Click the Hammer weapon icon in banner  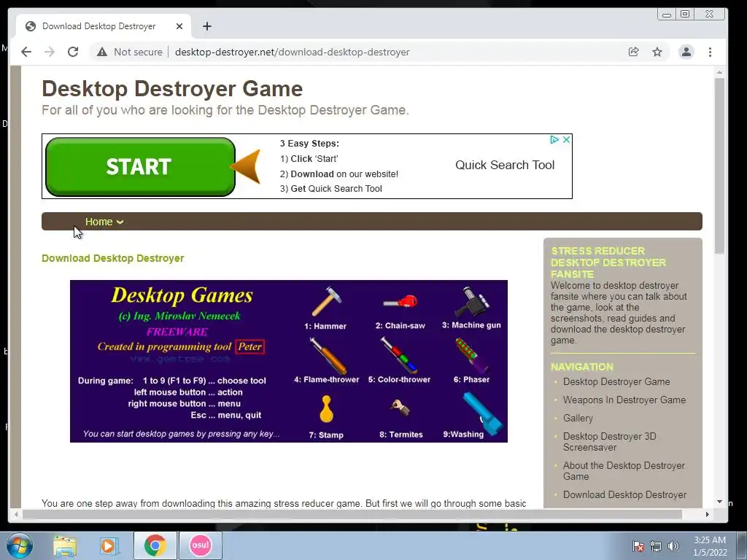327,301
